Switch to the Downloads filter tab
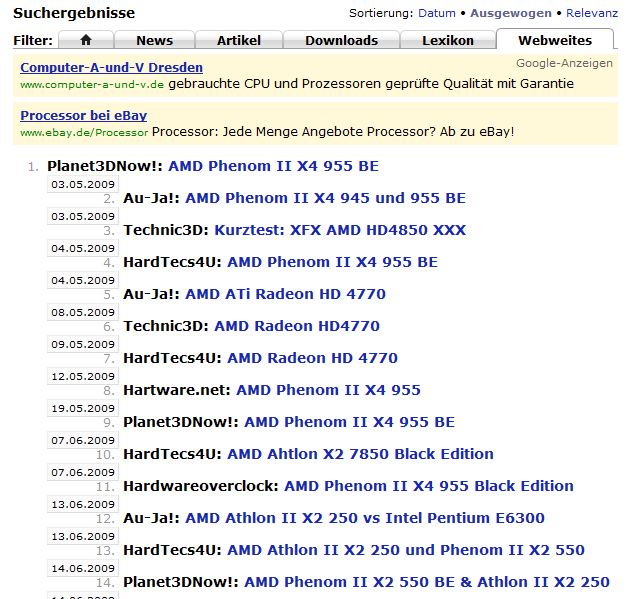 pyautogui.click(x=341, y=40)
